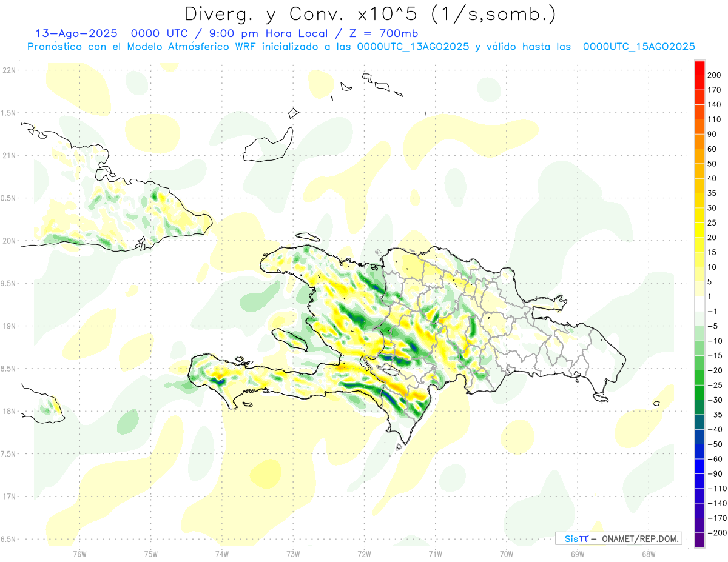
Task: Click the "22N" latitude label
Action: pyautogui.click(x=9, y=70)
